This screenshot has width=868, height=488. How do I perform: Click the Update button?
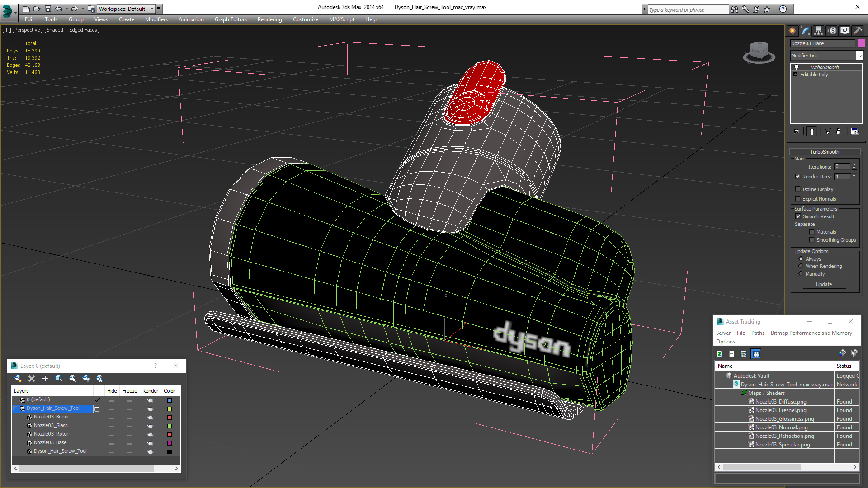(x=824, y=284)
